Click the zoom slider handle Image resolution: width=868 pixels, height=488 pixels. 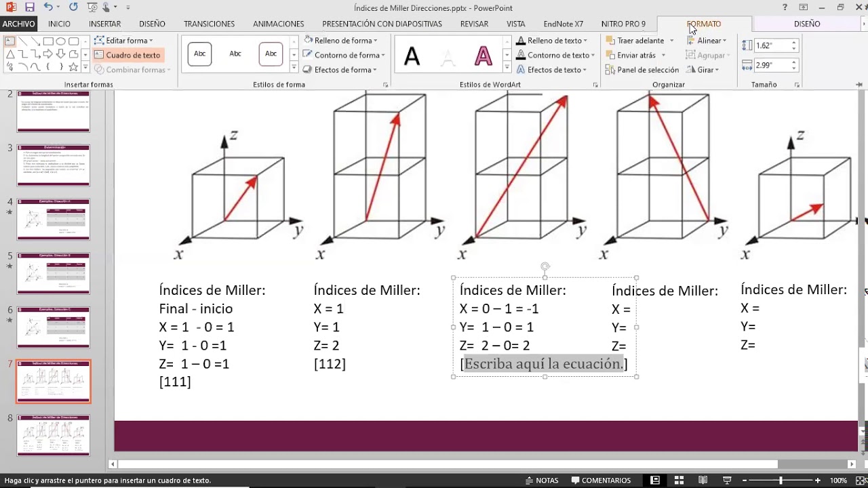[781, 481]
